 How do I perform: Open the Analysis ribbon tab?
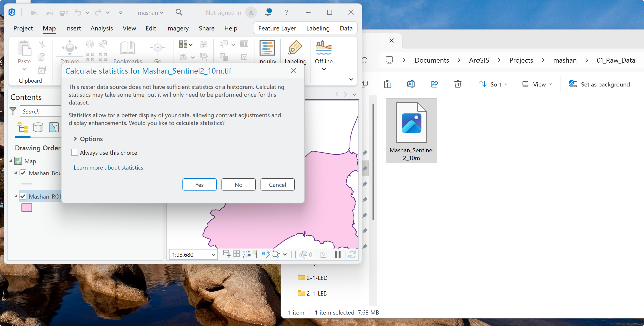[x=101, y=28]
